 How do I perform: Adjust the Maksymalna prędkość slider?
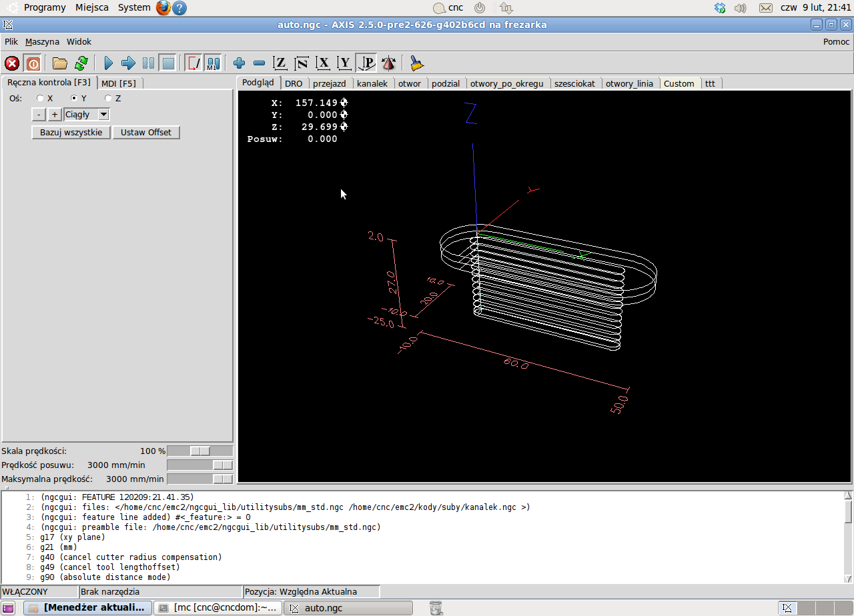[200, 479]
